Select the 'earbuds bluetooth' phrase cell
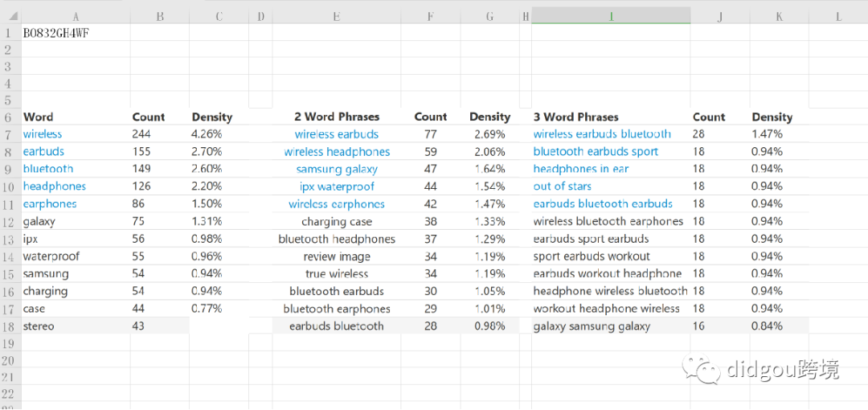The height and width of the screenshot is (410, 868). click(337, 326)
